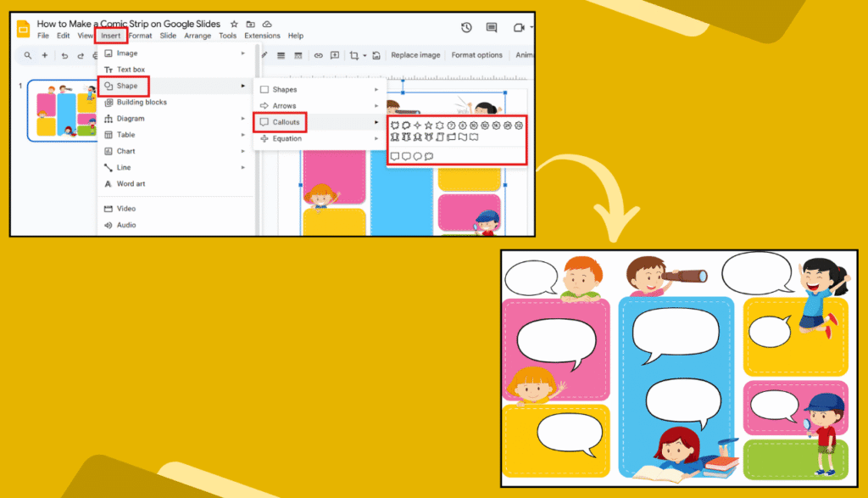The height and width of the screenshot is (498, 868).
Task: Open the Insert menu
Action: [111, 36]
